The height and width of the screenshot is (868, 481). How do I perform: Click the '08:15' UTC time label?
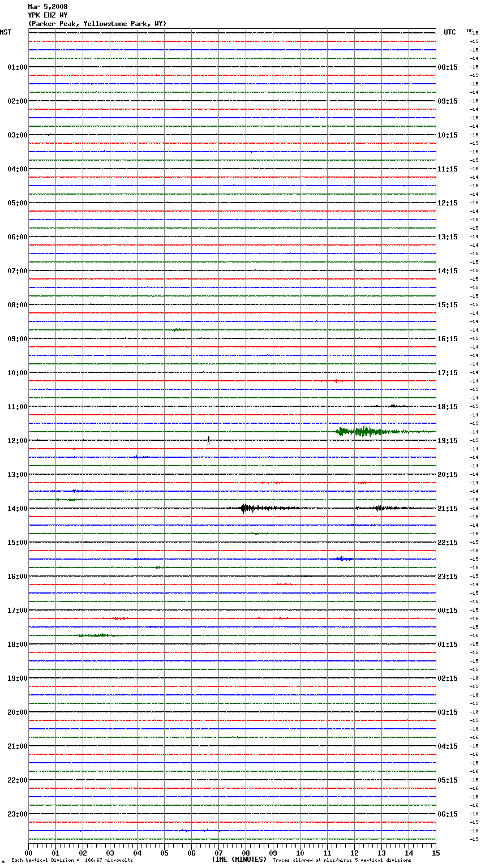pyautogui.click(x=448, y=67)
